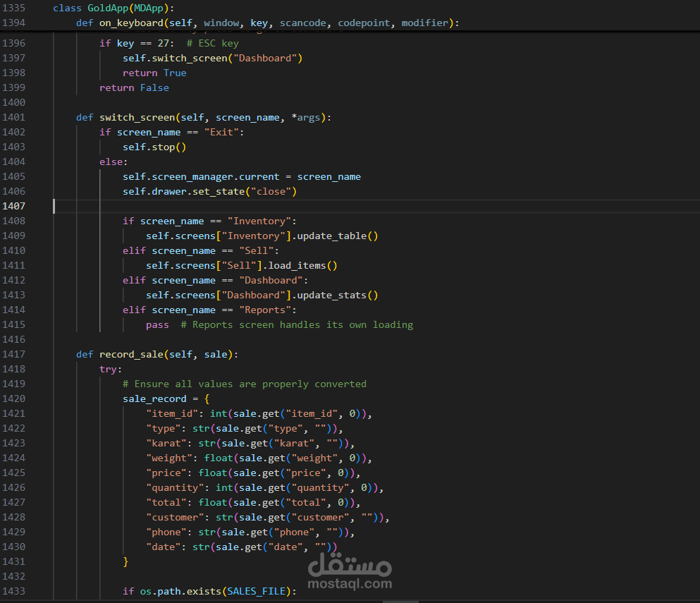Click os.path.exists on line 1433
Image resolution: width=700 pixels, height=603 pixels.
click(180, 592)
